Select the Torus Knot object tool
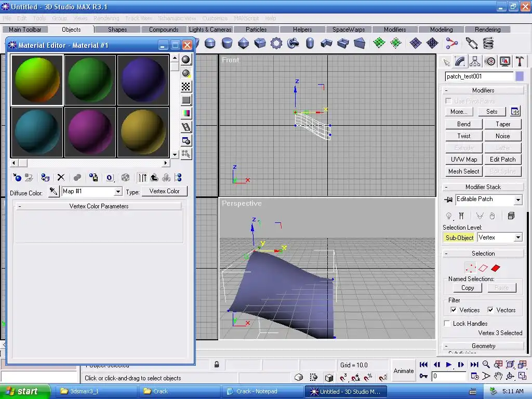Viewport: 532px width, 399px height. point(293,43)
